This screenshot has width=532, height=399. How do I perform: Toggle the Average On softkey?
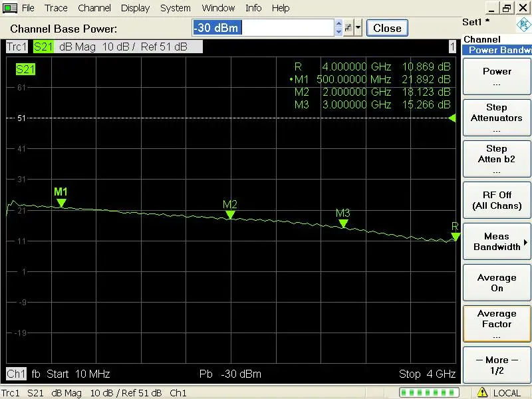[496, 283]
